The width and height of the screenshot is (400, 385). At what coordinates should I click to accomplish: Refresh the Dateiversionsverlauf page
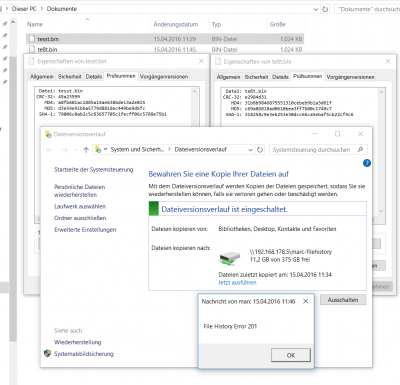coord(260,150)
